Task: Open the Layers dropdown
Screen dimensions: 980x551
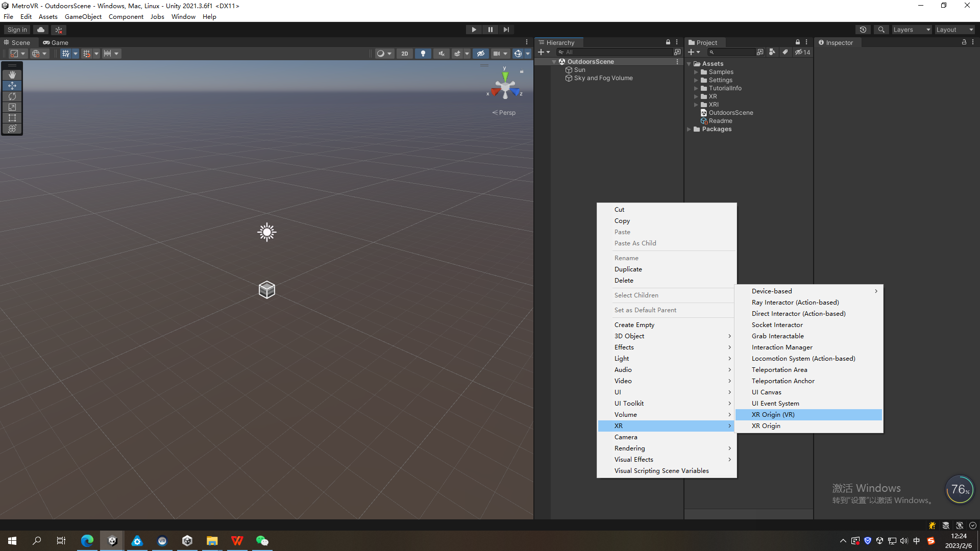Action: tap(912, 30)
